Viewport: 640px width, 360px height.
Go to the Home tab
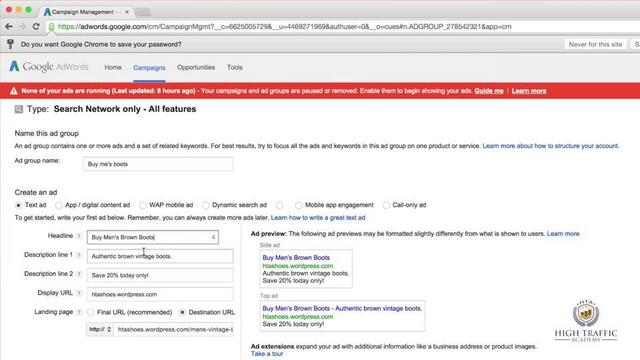click(x=113, y=67)
